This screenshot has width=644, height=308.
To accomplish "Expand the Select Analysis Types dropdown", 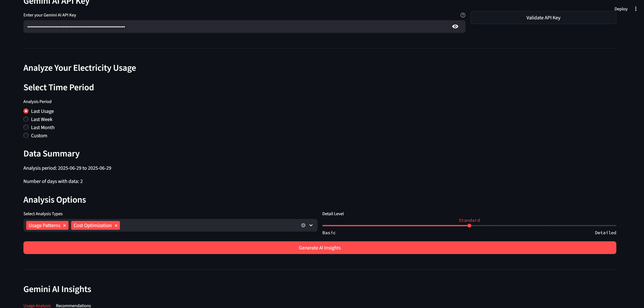I will click(x=311, y=225).
